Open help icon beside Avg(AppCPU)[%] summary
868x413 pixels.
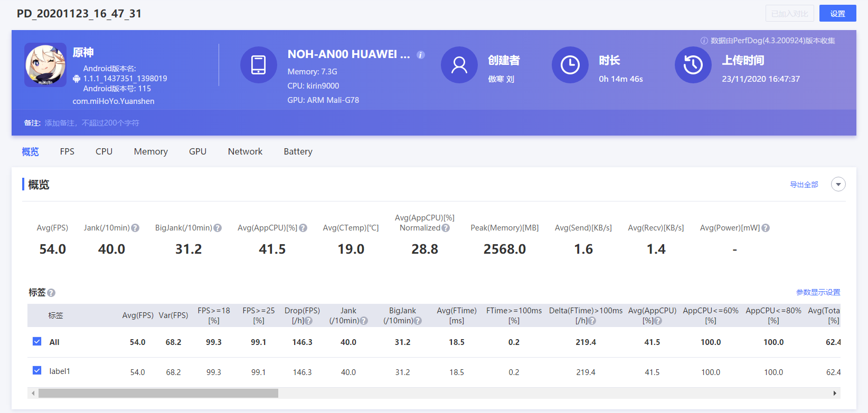(303, 228)
